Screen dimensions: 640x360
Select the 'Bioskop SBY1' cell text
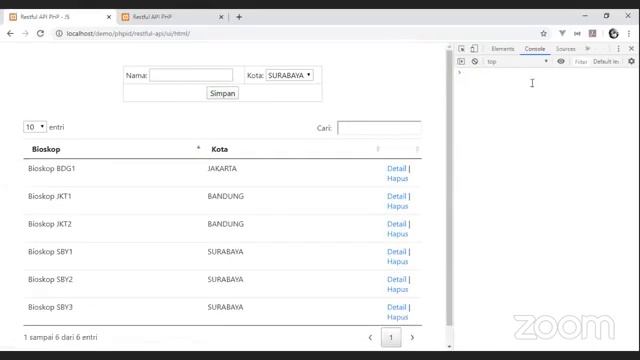click(50, 251)
